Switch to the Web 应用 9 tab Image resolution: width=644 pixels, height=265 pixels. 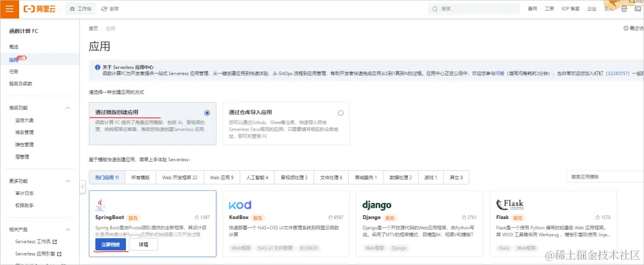(222, 177)
